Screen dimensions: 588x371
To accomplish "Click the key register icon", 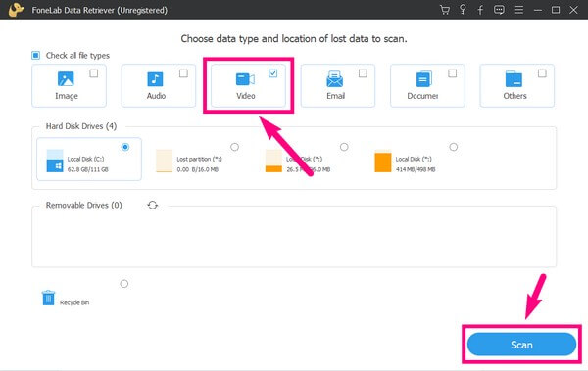I will click(463, 10).
